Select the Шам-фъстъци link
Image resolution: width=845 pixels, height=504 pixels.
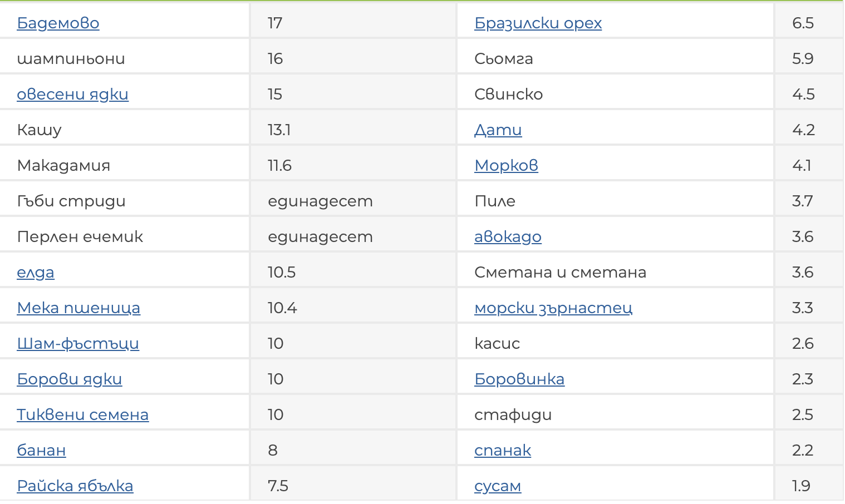pyautogui.click(x=78, y=343)
